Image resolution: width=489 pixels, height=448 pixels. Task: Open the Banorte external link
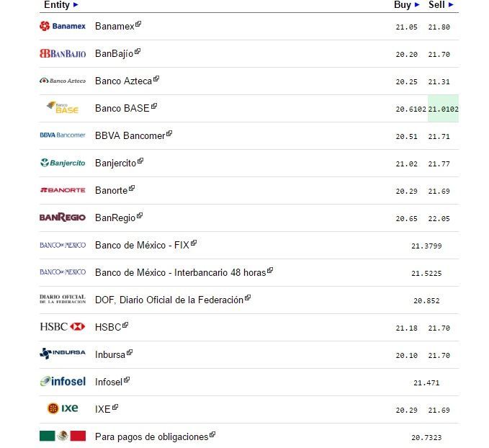tap(111, 190)
